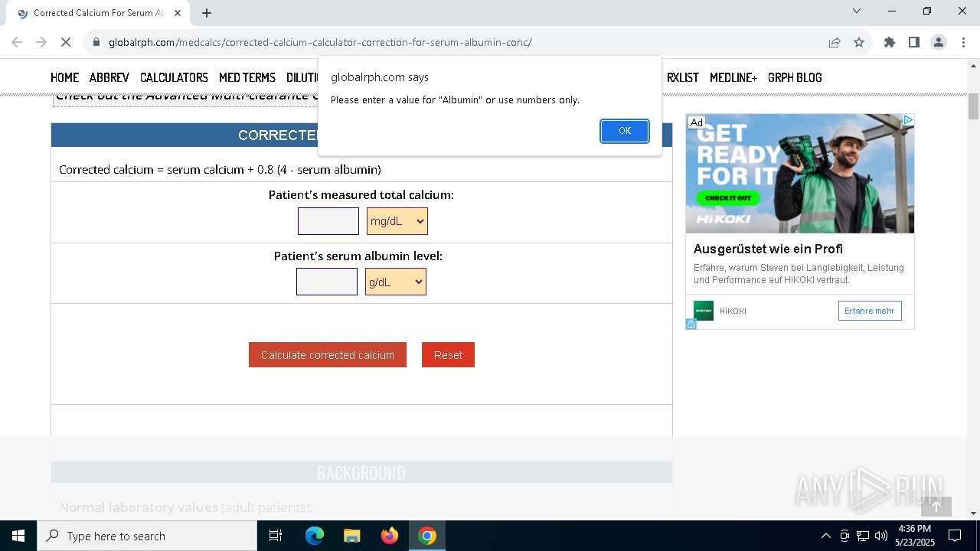Click the browser forward arrow
The height and width of the screenshot is (551, 980).
pyautogui.click(x=42, y=42)
